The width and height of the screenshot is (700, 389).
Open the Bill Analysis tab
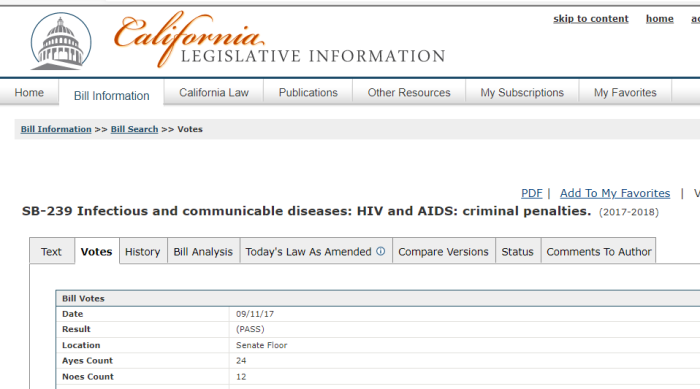pyautogui.click(x=203, y=251)
